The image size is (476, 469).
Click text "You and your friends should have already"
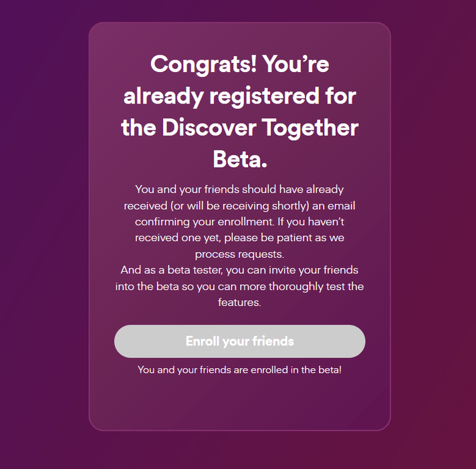coord(239,189)
